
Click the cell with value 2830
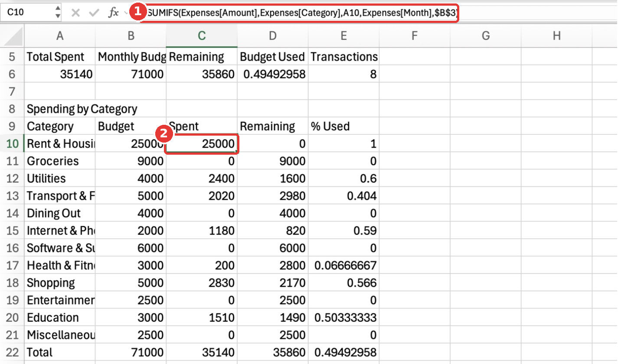pos(202,283)
